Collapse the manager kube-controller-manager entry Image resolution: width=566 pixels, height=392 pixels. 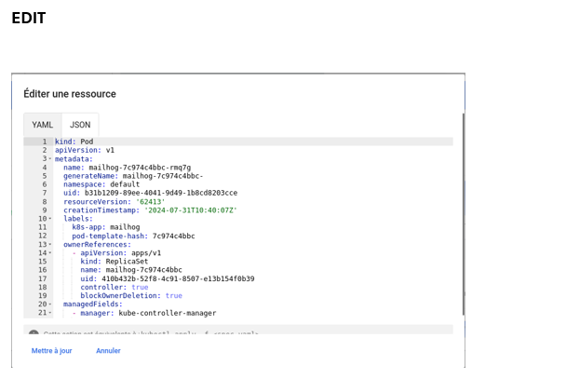coord(49,313)
